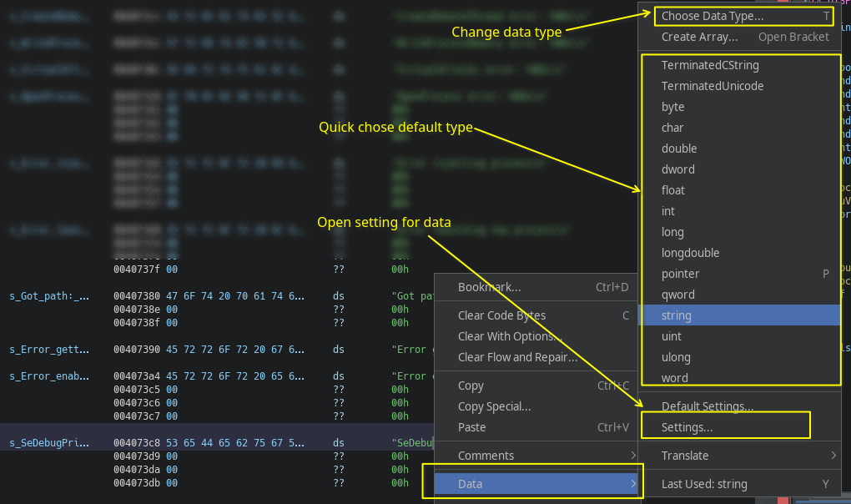The height and width of the screenshot is (504, 851).
Task: Click address 0040738e in listing
Action: [x=137, y=310]
